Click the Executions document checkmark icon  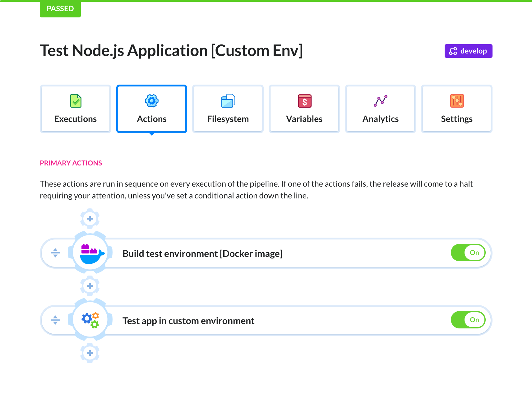point(76,101)
